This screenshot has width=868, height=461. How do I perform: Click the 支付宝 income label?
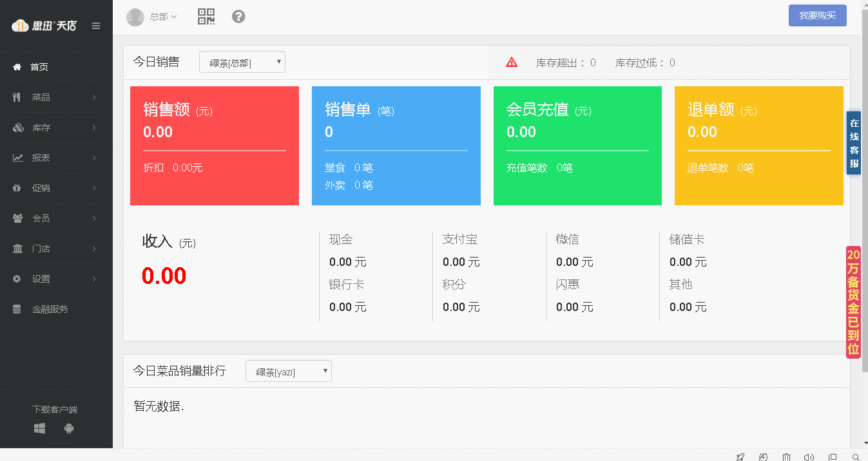pyautogui.click(x=460, y=240)
